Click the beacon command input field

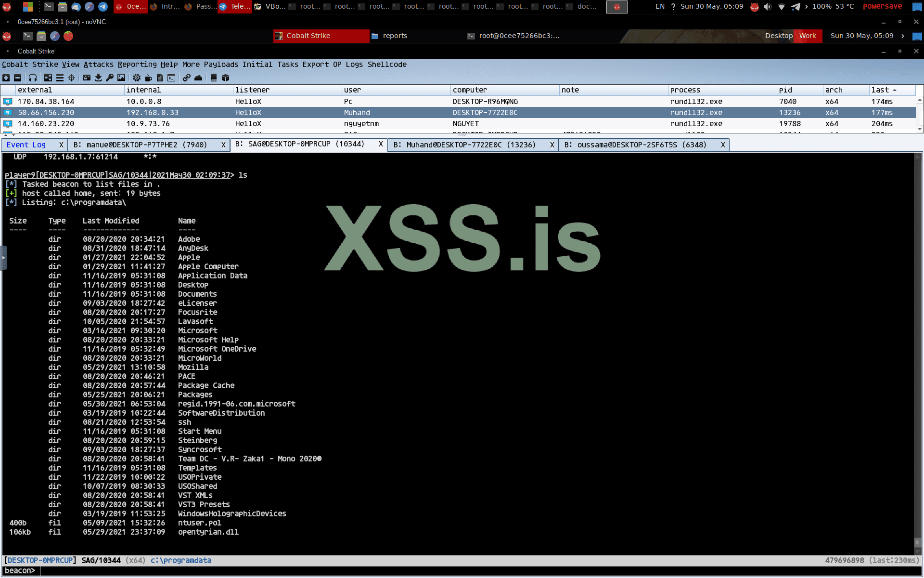pyautogui.click(x=433, y=571)
